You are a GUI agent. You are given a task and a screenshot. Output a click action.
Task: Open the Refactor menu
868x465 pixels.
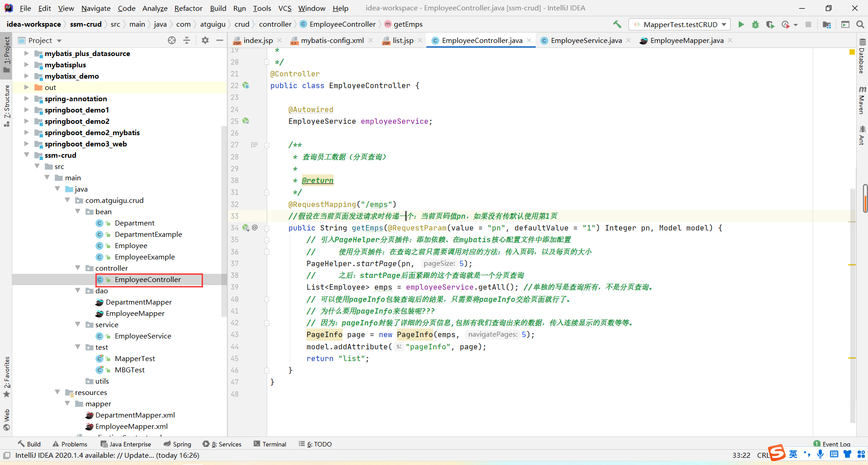click(x=188, y=8)
